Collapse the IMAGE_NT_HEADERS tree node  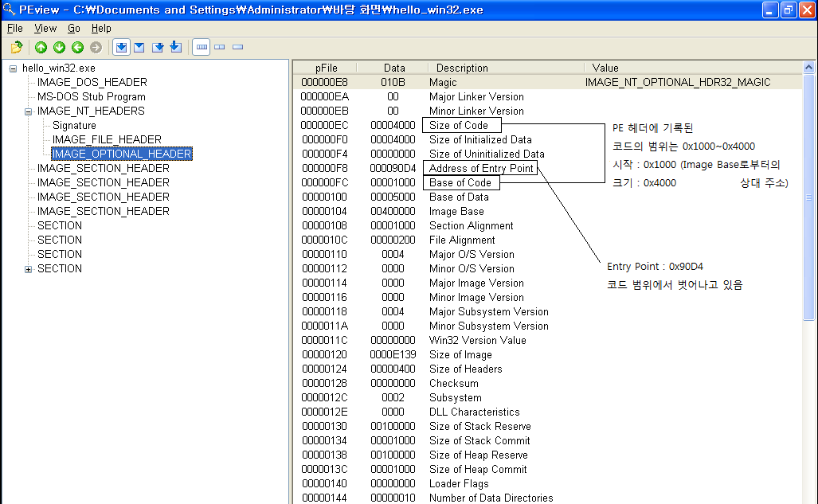click(28, 111)
